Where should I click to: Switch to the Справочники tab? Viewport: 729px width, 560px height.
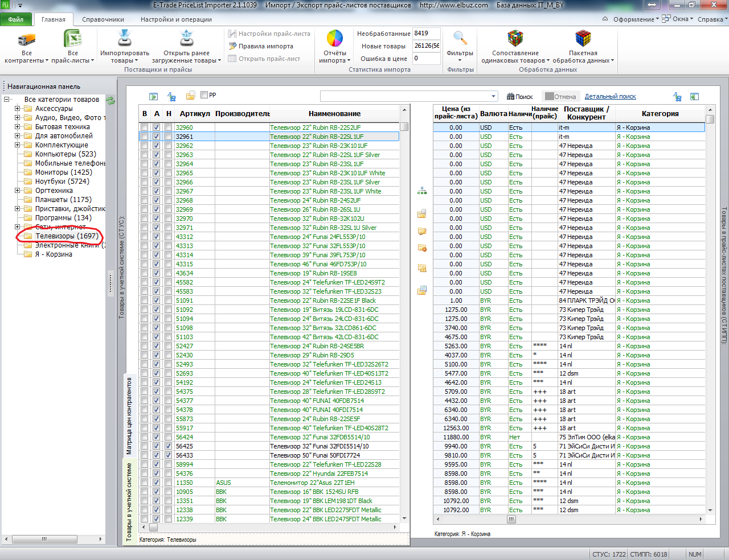(103, 19)
